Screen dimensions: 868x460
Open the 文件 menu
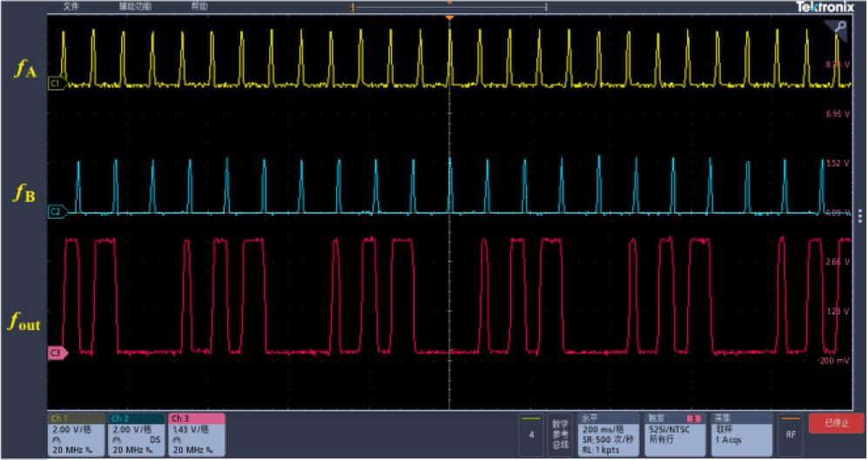[x=71, y=6]
